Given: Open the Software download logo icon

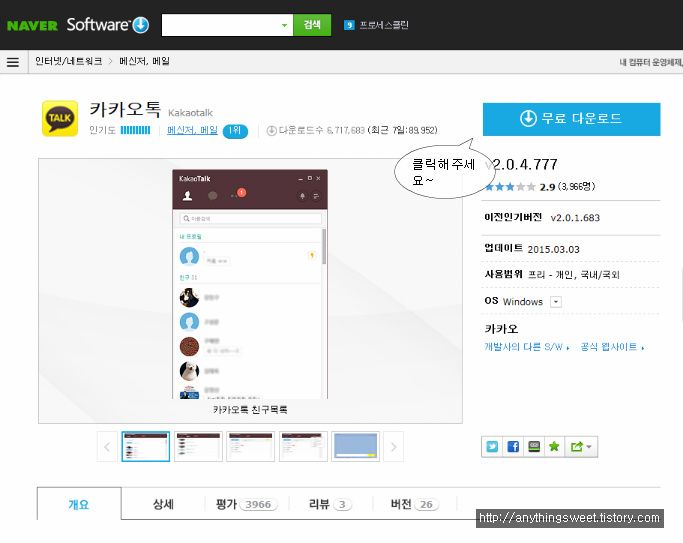Looking at the screenshot, I should (141, 25).
